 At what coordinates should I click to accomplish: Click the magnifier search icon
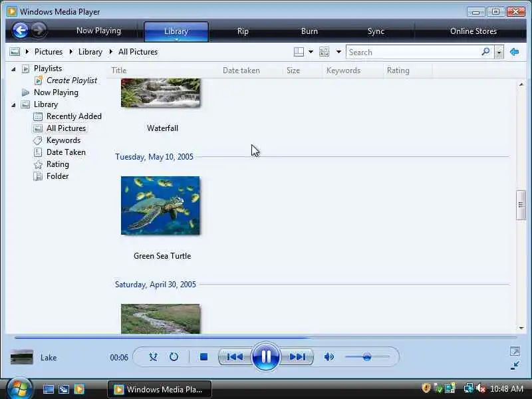pos(486,52)
